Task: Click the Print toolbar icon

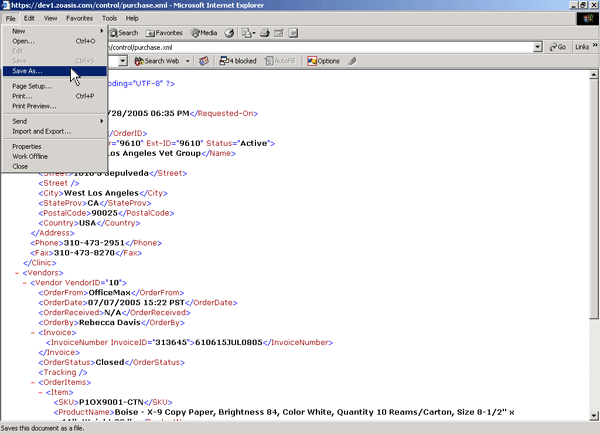Action: click(265, 33)
